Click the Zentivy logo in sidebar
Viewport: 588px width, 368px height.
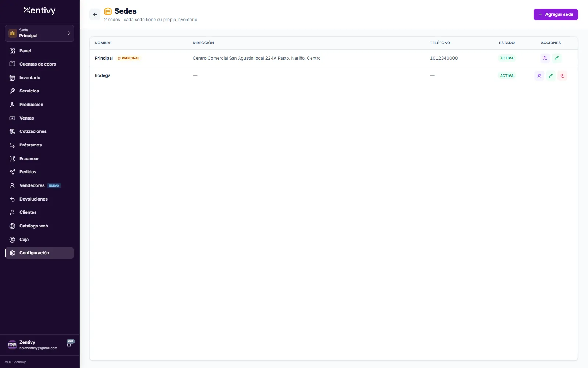pos(40,11)
